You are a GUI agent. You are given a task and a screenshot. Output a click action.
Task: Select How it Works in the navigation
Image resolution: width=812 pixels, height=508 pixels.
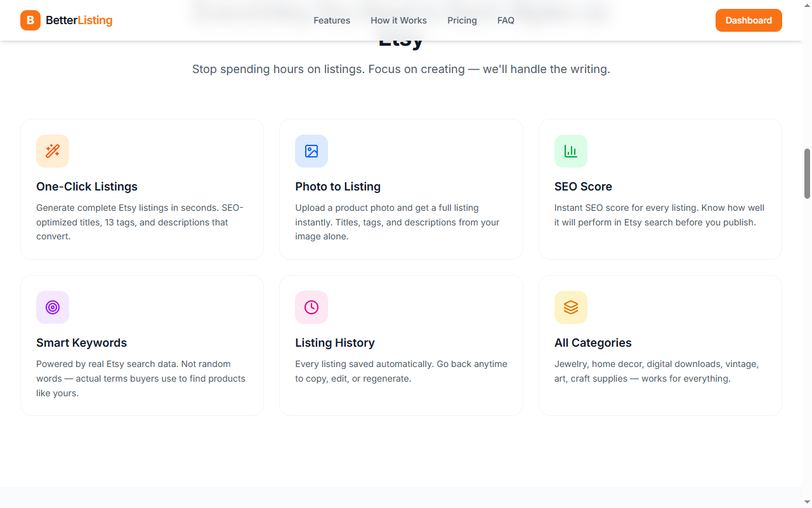tap(398, 20)
